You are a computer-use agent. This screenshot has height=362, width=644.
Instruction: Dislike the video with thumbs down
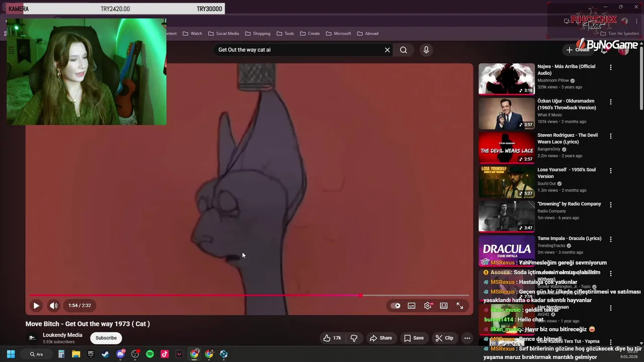[354, 338]
